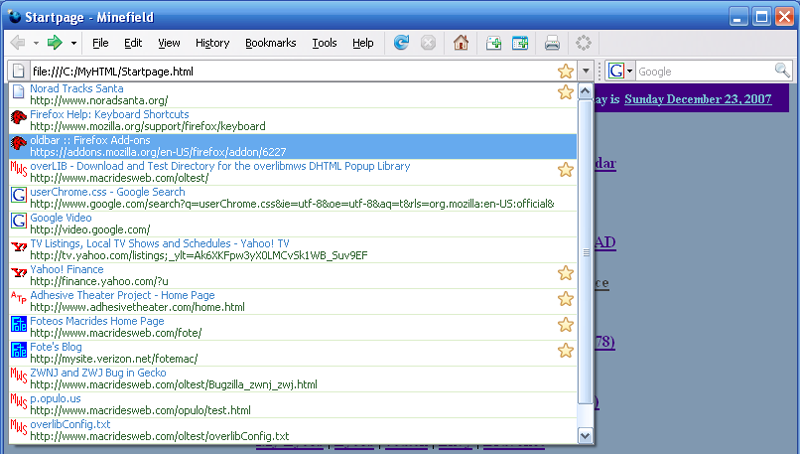Click the Mozilla favicon beside oldbar entry
This screenshot has height=454, width=800.
coord(19,143)
